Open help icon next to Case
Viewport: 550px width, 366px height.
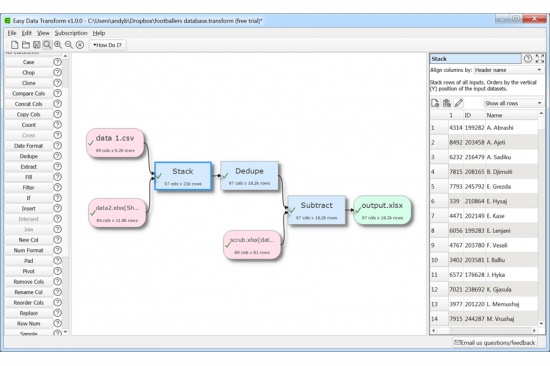pyautogui.click(x=58, y=62)
